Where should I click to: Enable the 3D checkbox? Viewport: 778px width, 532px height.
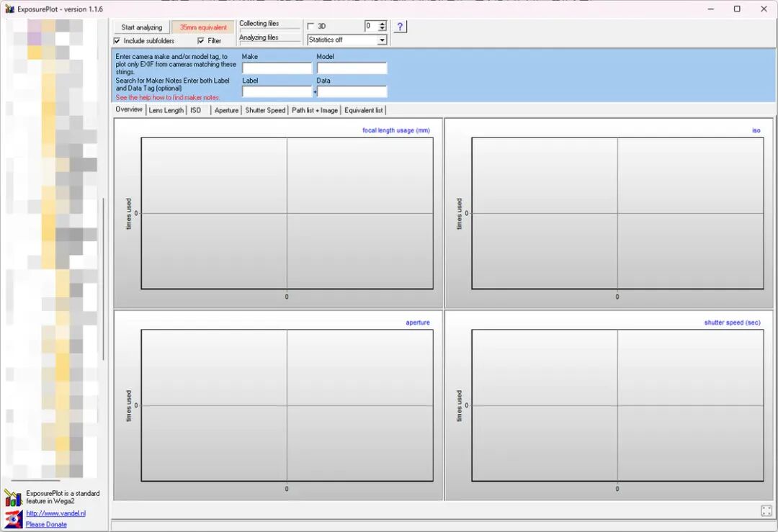click(311, 27)
